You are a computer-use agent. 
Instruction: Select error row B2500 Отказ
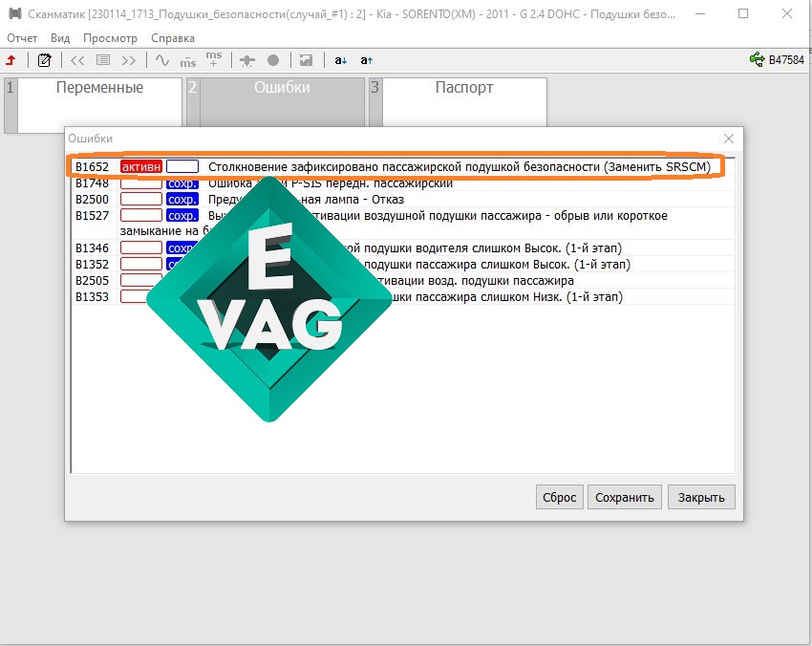402,199
